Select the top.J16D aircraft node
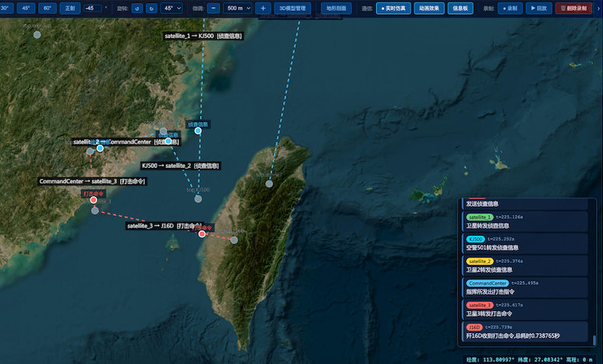 click(234, 240)
